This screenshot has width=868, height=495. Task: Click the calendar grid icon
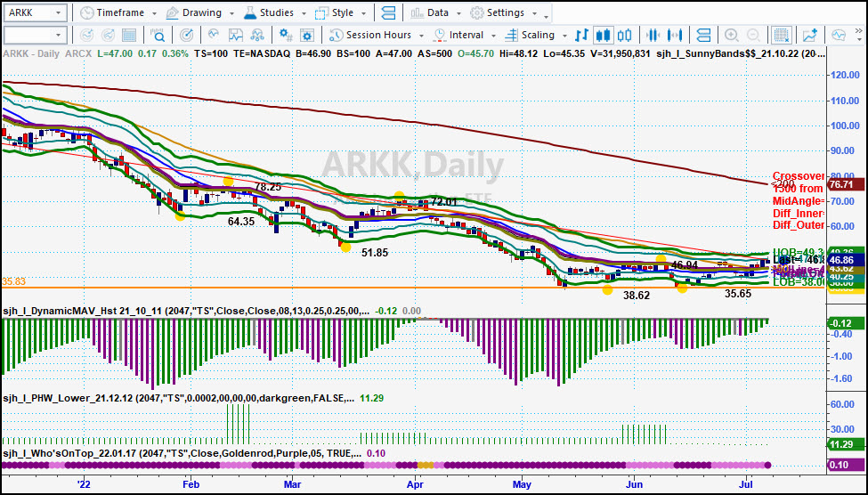click(129, 36)
